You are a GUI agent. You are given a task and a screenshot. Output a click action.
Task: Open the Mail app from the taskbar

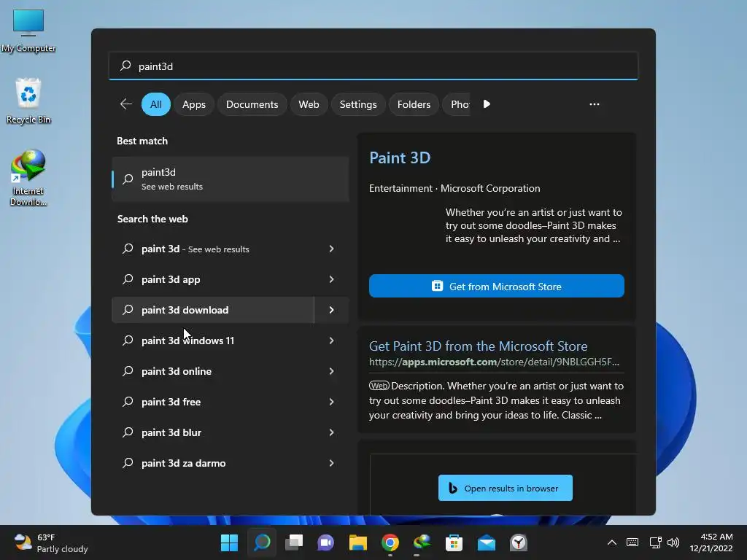click(x=487, y=542)
